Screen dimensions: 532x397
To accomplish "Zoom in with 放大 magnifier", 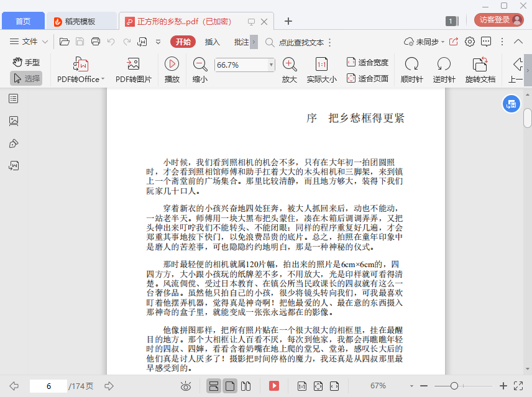I will 290,71.
